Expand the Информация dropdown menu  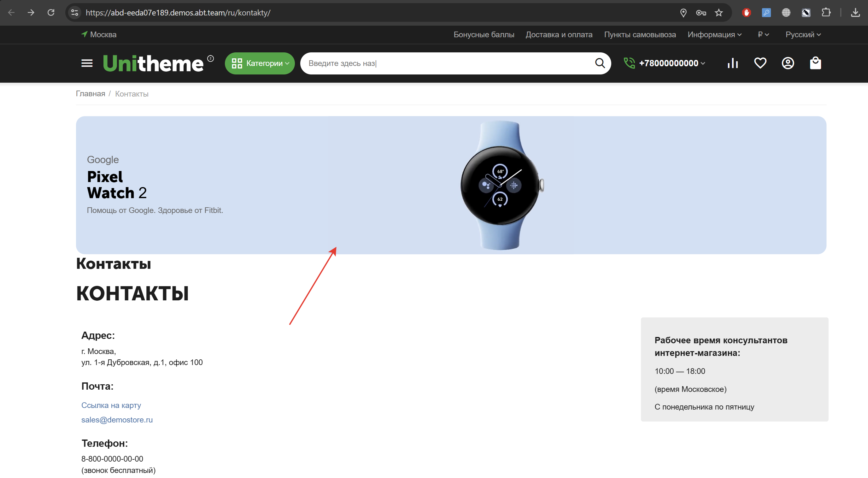[714, 34]
